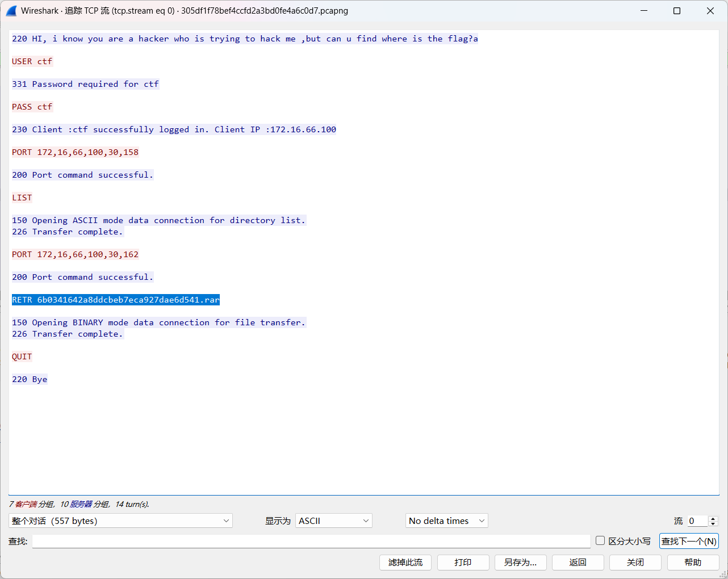The width and height of the screenshot is (728, 579).
Task: Click the 帮助 help button
Action: 693,563
